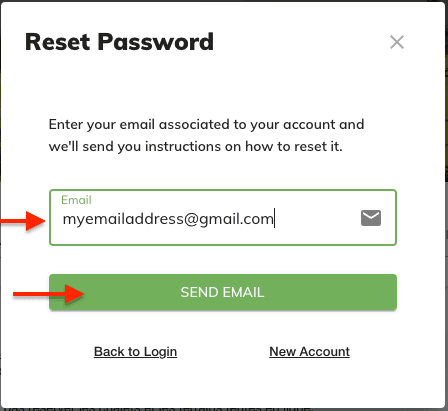This screenshot has height=411, width=448.
Task: Send the password reset email
Action: [223, 292]
